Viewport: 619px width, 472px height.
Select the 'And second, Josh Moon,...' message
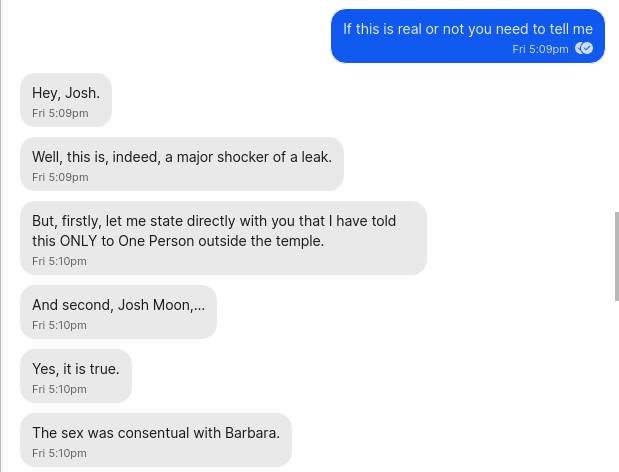(x=118, y=311)
